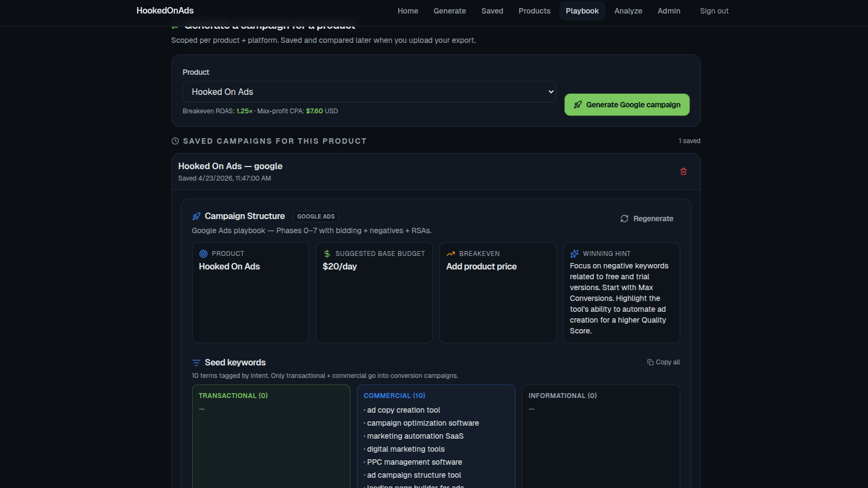The width and height of the screenshot is (868, 488).
Task: Click the winning hint paragraph text
Action: pyautogui.click(x=619, y=299)
